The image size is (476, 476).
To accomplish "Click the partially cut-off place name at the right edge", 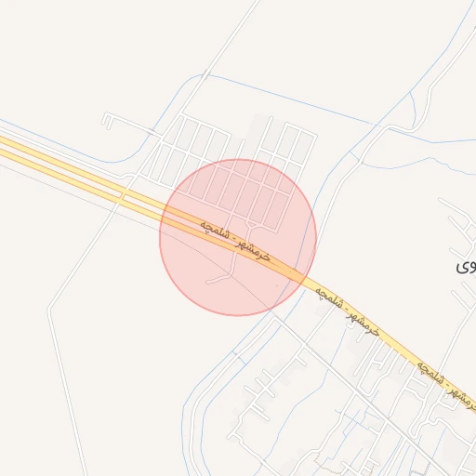I will click(466, 267).
